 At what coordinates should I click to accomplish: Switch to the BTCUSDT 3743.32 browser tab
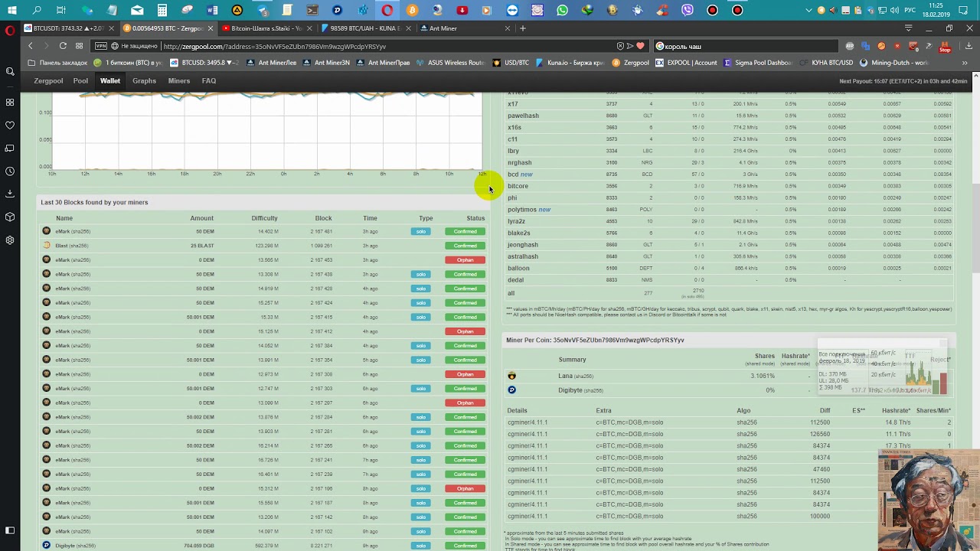click(x=69, y=28)
